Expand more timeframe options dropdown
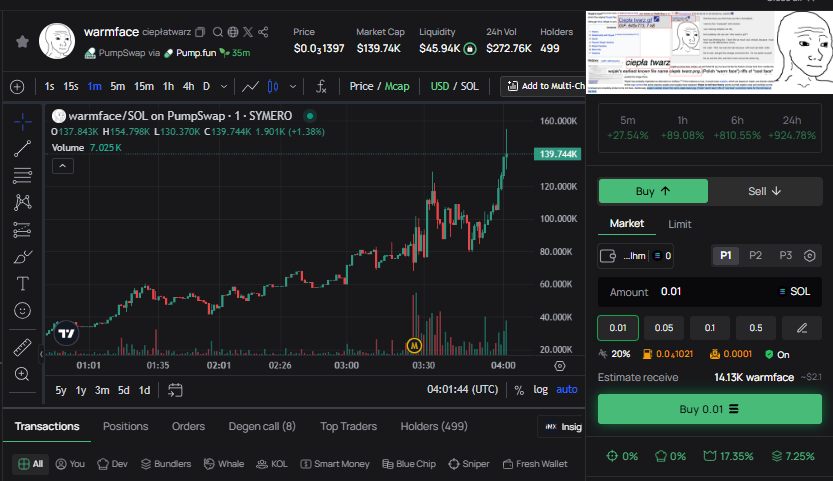The width and height of the screenshot is (833, 481). [x=224, y=87]
